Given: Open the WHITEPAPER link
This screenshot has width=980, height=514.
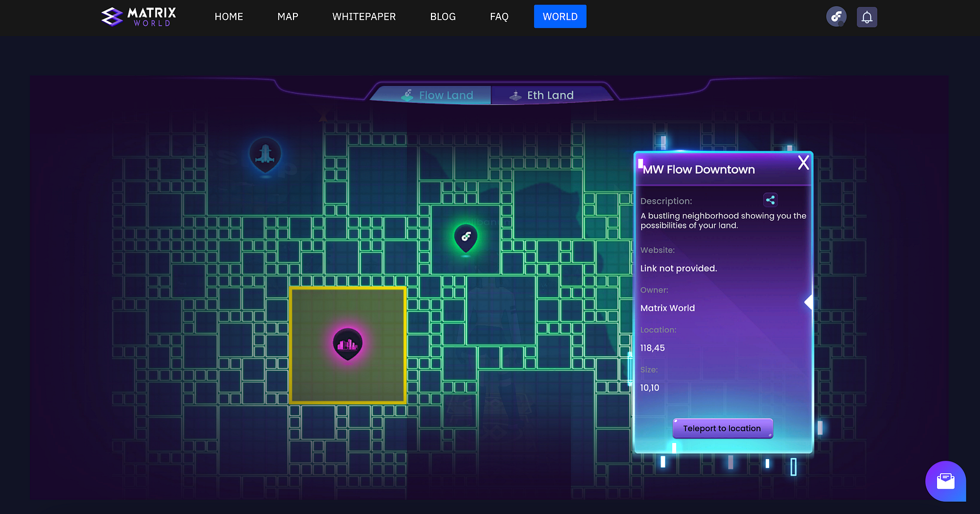Looking at the screenshot, I should point(364,17).
